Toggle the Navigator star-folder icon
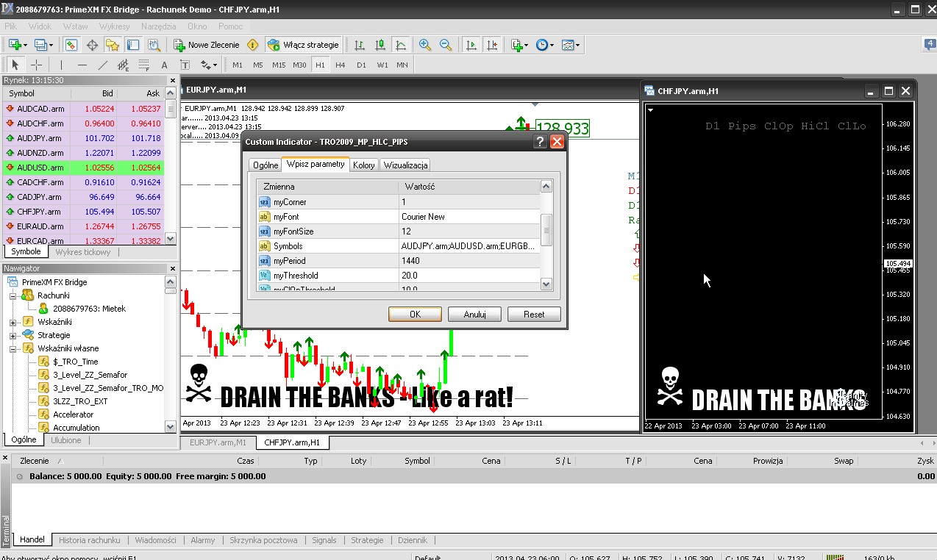This screenshot has height=560, width=937. coord(113,45)
